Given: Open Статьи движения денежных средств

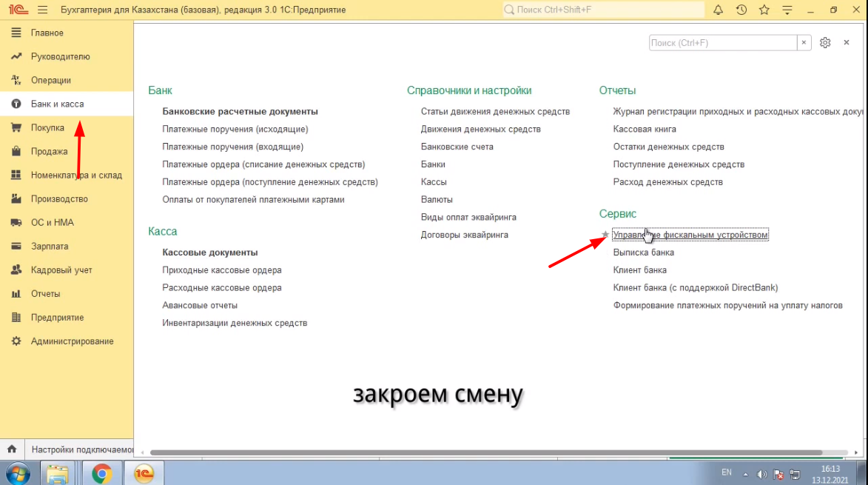Looking at the screenshot, I should [x=495, y=111].
